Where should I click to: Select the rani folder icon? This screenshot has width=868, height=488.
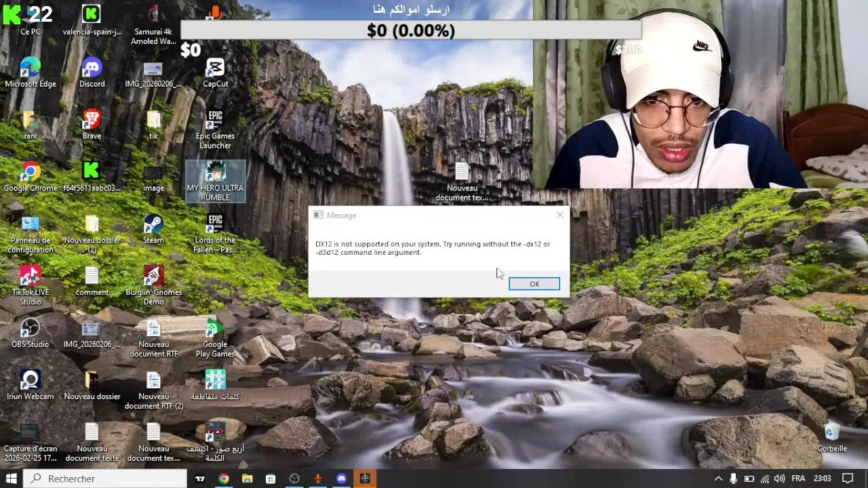pos(31,125)
